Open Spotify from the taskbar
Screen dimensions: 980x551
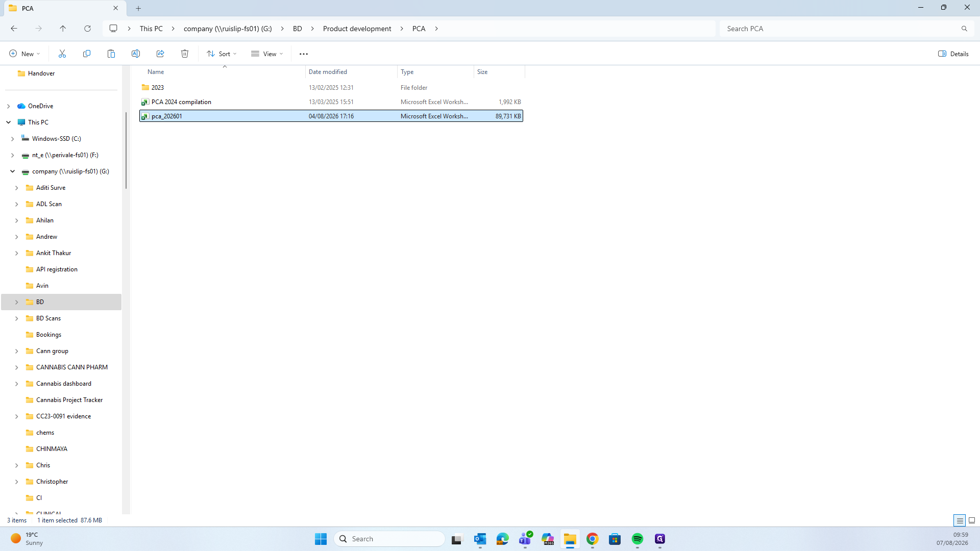click(637, 539)
